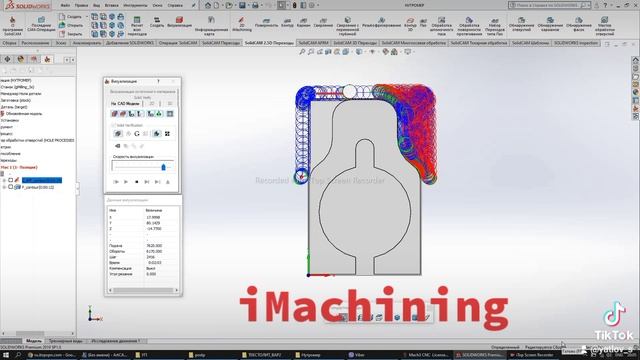Select the Деталь (target) tree item
This screenshot has width=640, height=360.
(x=14, y=107)
